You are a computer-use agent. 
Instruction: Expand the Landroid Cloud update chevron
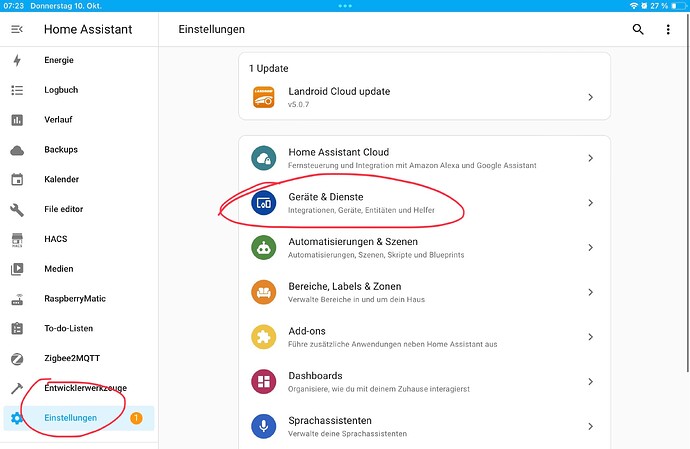pos(591,97)
